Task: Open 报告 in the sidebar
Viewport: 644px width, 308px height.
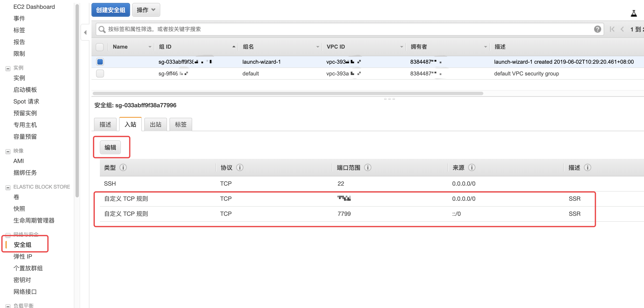Action: coord(19,42)
